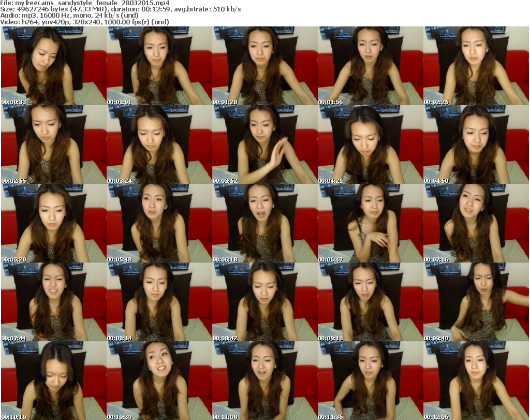This screenshot has width=530, height=420.
Task: Select the thumbnail stamped 00:01:28
Action: pyautogui.click(x=265, y=66)
